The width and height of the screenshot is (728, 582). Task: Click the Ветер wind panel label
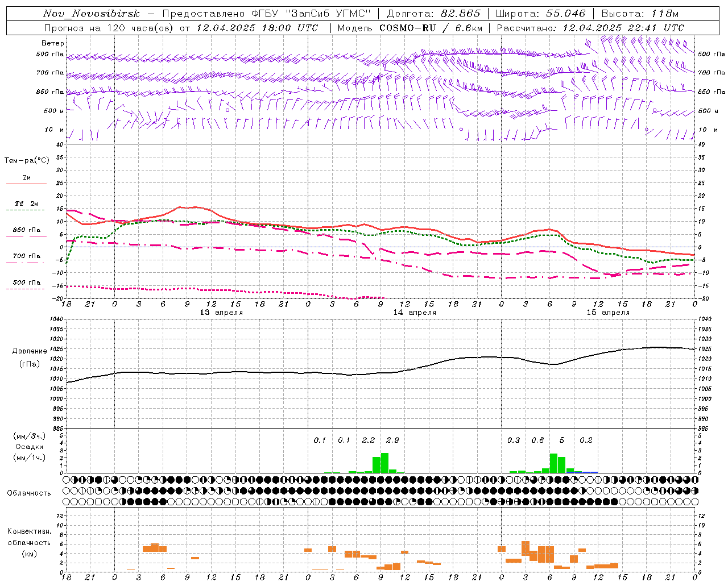pyautogui.click(x=52, y=43)
